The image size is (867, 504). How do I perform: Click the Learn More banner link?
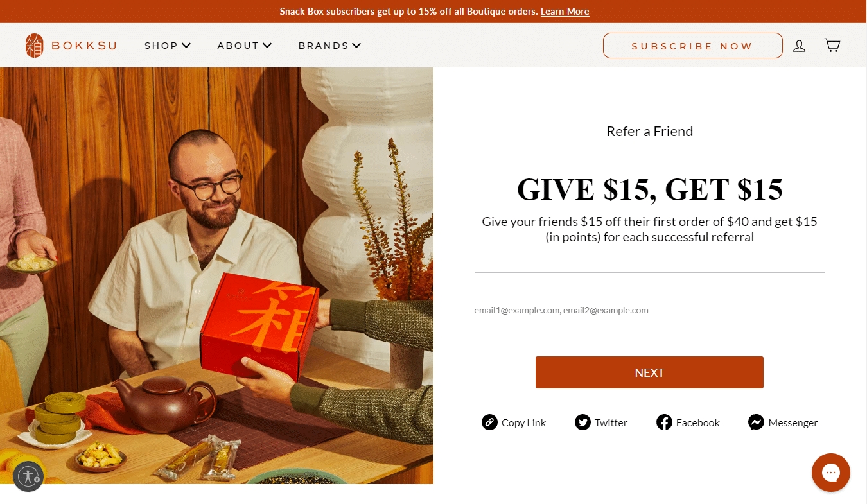click(565, 12)
